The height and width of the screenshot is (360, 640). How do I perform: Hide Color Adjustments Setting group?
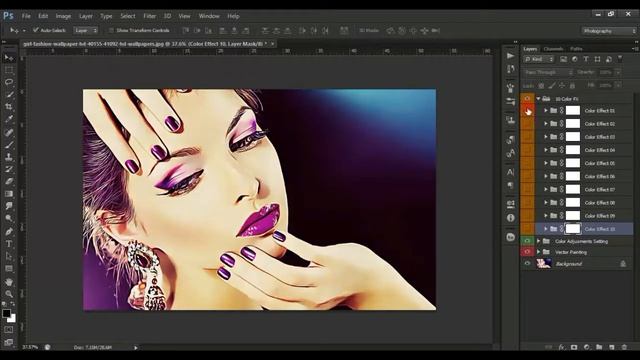click(527, 241)
